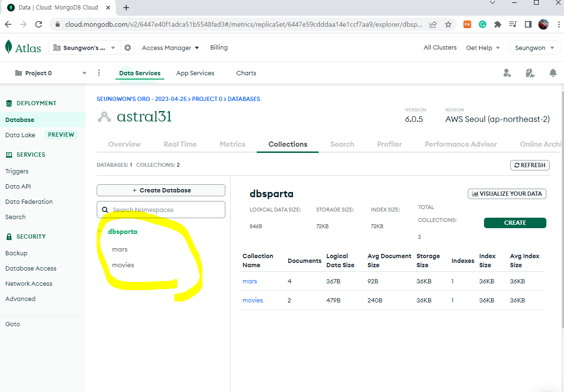
Task: Go to All Clusters
Action: pos(440,48)
